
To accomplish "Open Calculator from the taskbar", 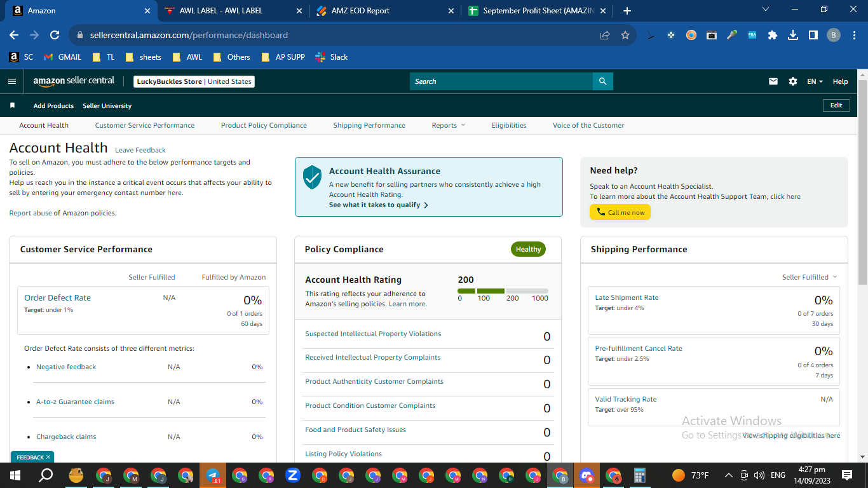I will 640,475.
